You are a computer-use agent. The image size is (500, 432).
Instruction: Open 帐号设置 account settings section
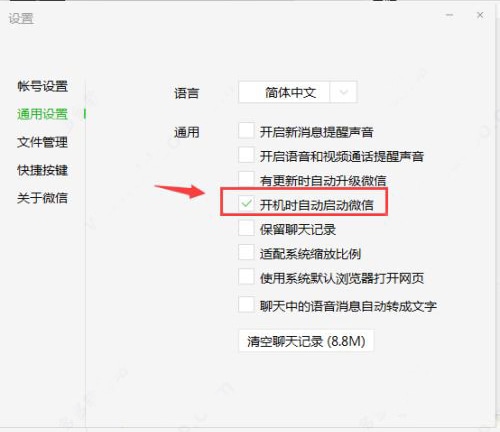[43, 86]
